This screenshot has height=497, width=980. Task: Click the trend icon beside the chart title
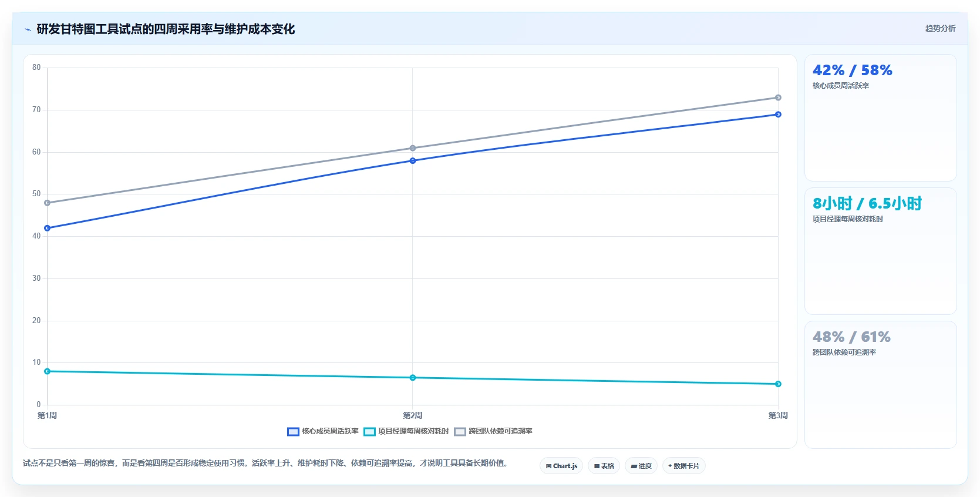pos(28,29)
